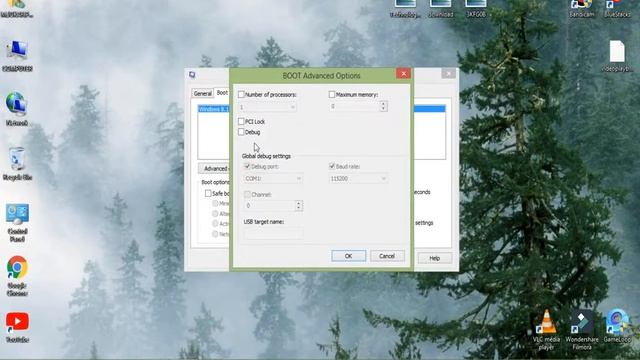Screen dimensions: 640x360
Task: Click the System Configuration window title icon
Action: pos(192,75)
